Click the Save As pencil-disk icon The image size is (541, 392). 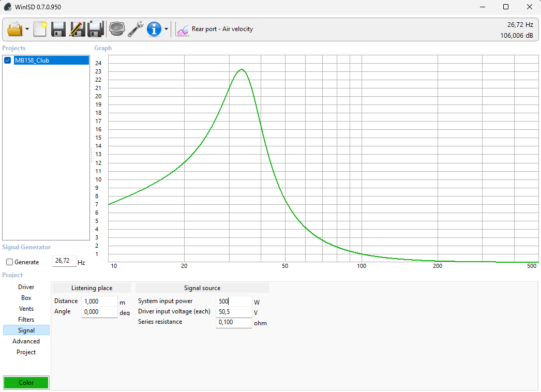(77, 29)
